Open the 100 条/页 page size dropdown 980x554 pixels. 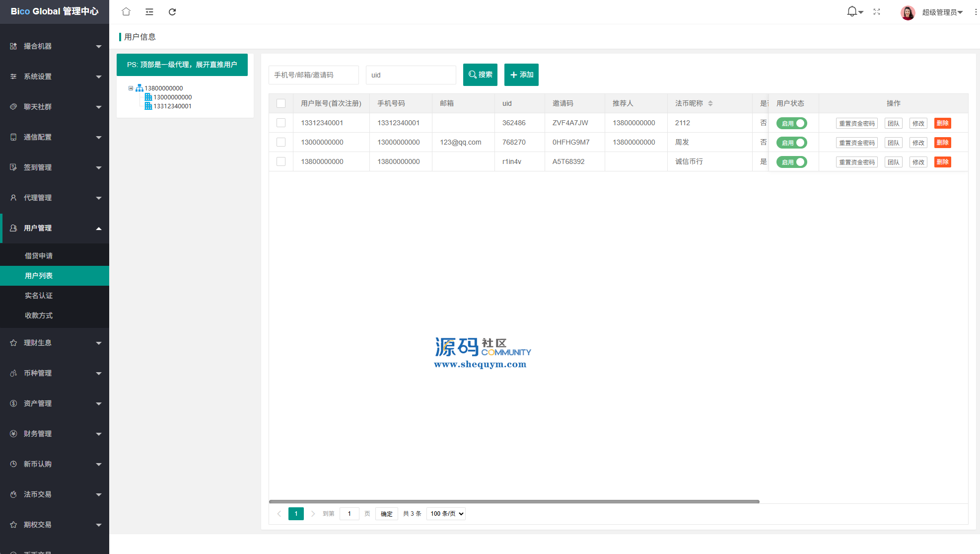coord(446,514)
